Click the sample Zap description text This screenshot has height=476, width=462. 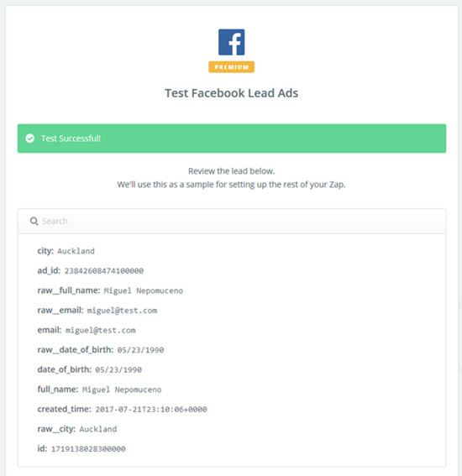coord(232,185)
